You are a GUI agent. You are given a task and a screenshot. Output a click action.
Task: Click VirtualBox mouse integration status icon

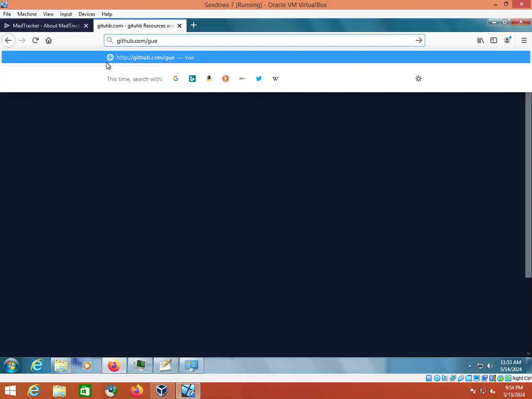click(500, 378)
